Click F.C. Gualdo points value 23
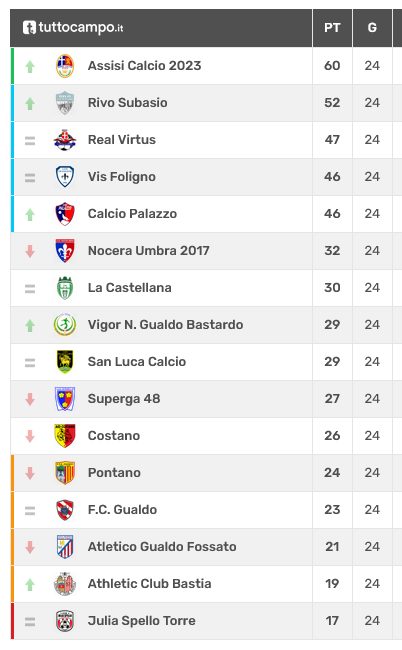This screenshot has height=650, width=402. 332,509
